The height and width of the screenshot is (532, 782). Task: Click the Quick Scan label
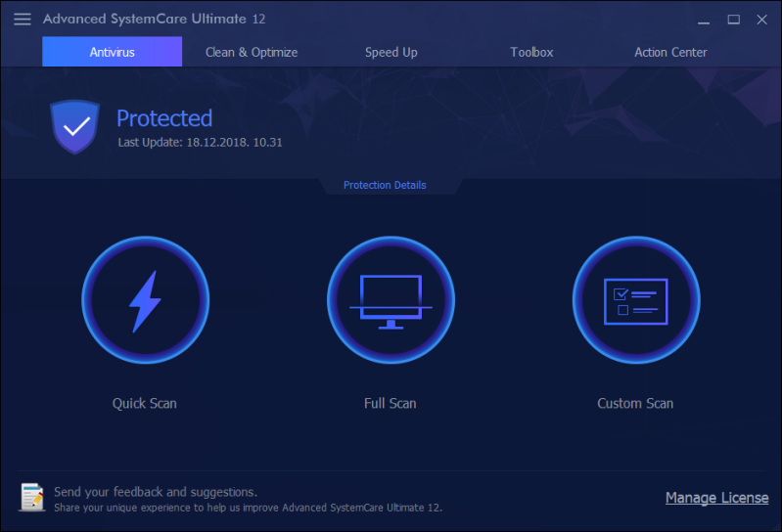click(x=145, y=403)
